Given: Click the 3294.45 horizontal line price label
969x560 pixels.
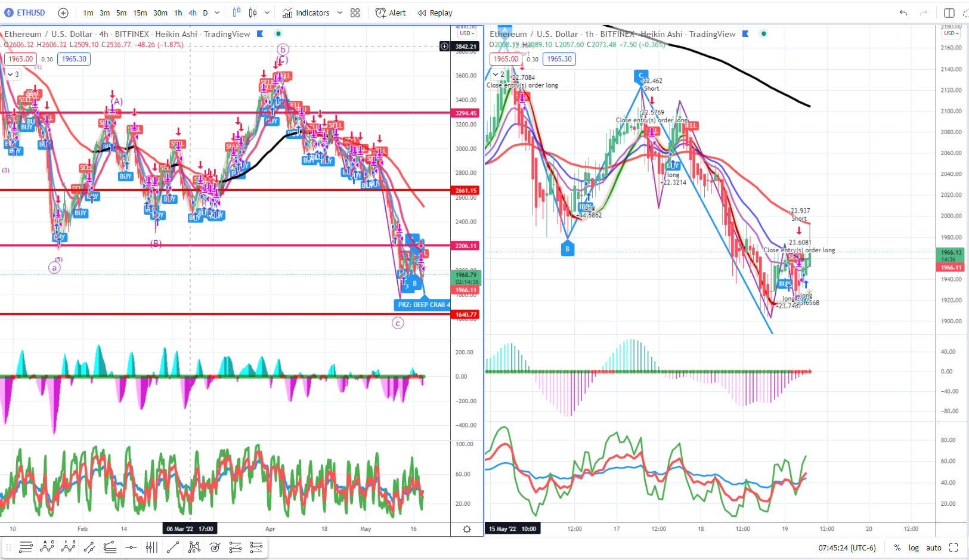Looking at the screenshot, I should (466, 113).
